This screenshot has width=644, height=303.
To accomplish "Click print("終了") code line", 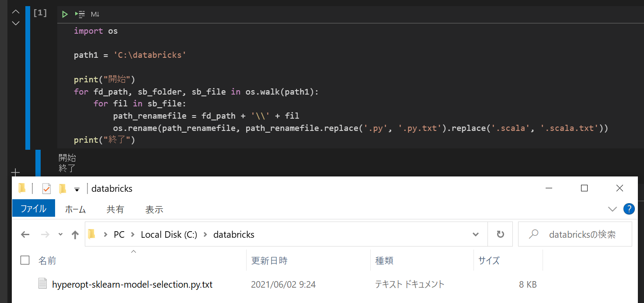I will (104, 140).
